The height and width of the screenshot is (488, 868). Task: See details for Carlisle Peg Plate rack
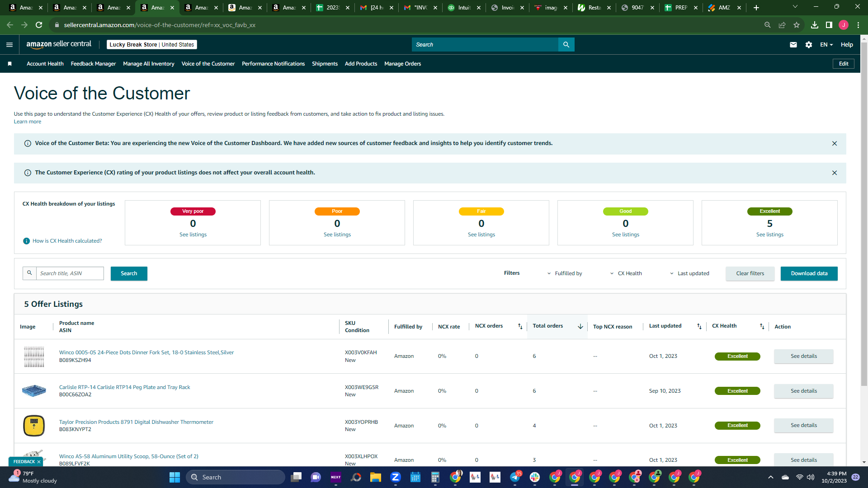804,391
